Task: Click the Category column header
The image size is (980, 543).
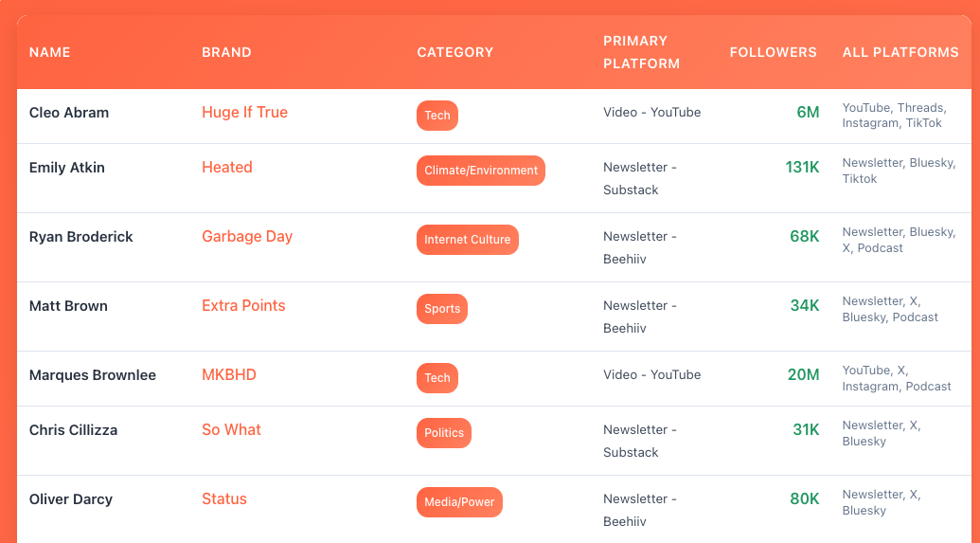Action: click(x=454, y=52)
